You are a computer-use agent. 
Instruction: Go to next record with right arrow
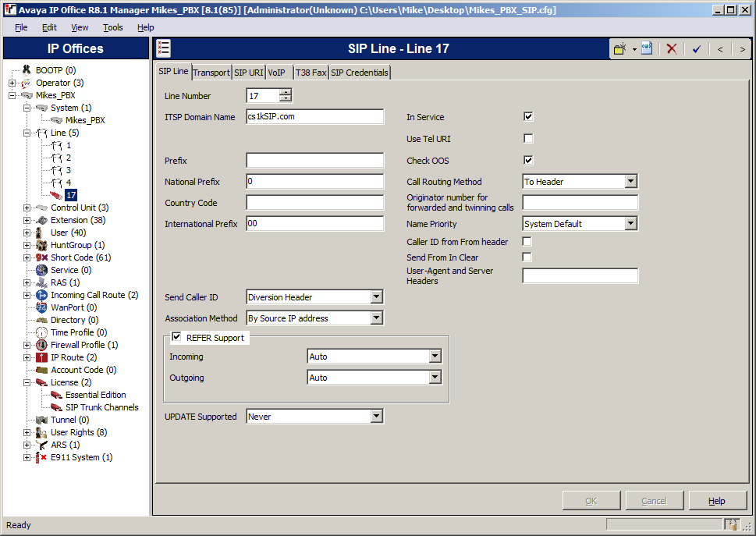pos(743,49)
